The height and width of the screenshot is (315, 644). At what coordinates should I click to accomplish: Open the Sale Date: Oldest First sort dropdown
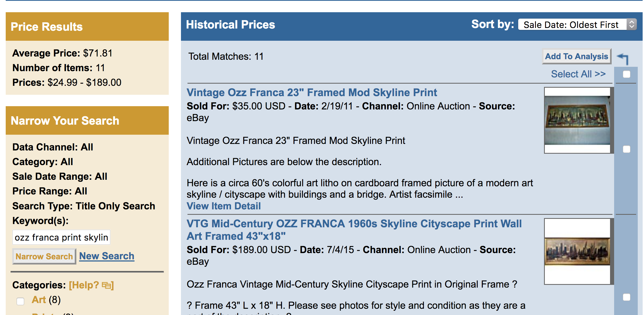[x=577, y=24]
